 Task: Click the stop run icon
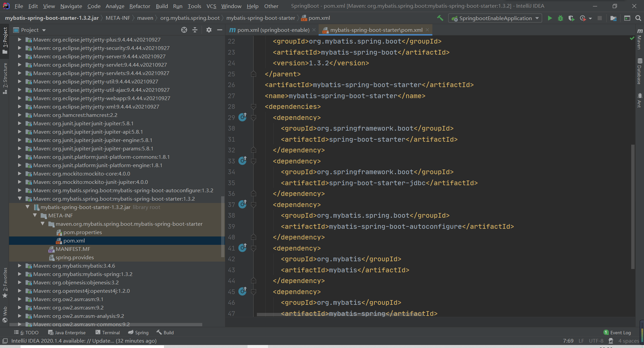(x=600, y=18)
